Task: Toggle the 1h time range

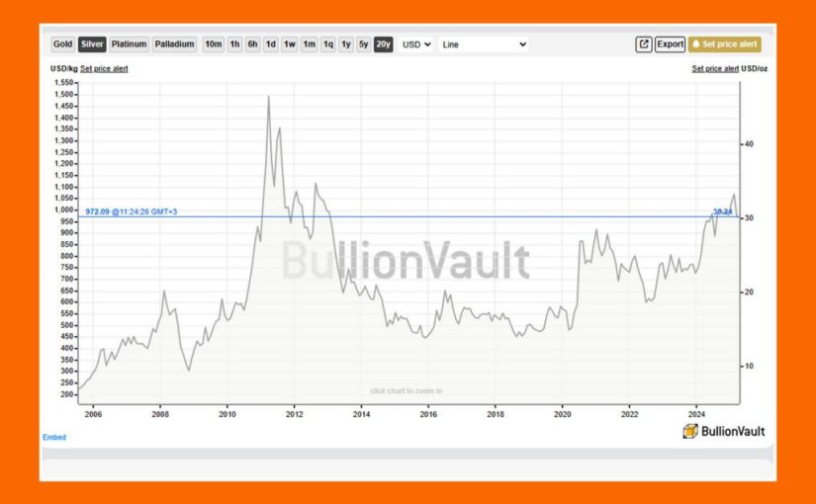Action: (x=234, y=44)
